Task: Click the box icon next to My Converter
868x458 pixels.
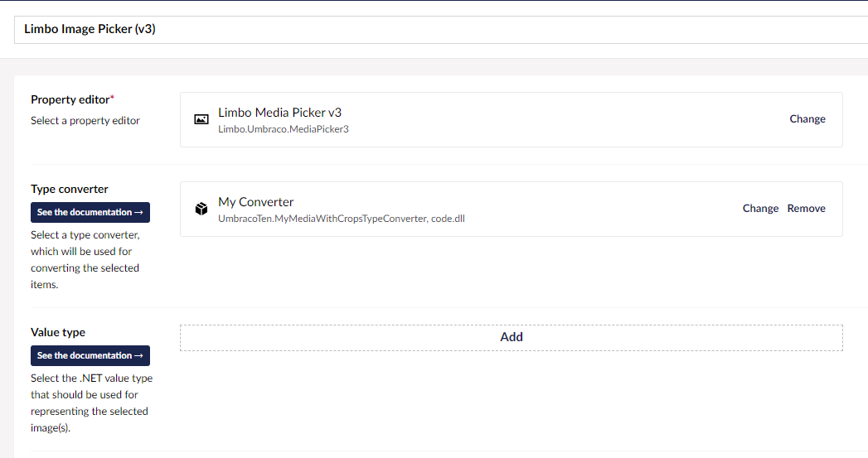Action: [x=201, y=209]
